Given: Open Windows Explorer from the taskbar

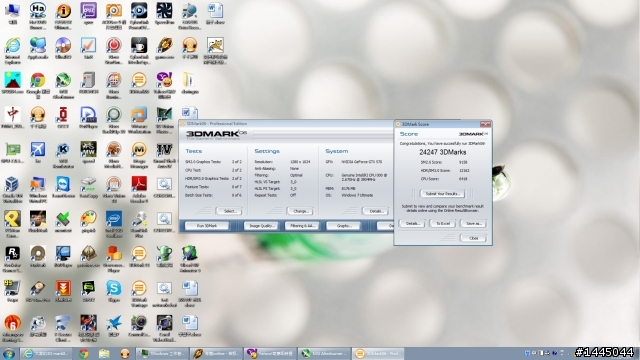Looking at the screenshot, I should pos(104,353).
